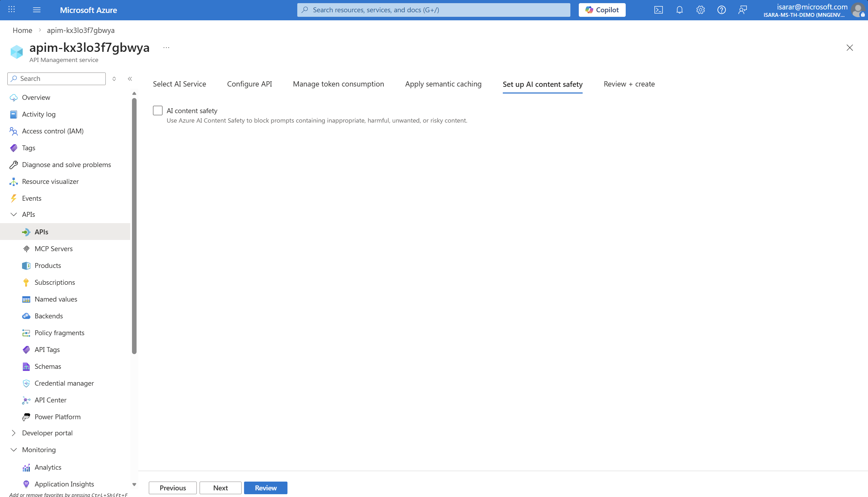
Task: Expand the Developer portal group
Action: point(14,433)
